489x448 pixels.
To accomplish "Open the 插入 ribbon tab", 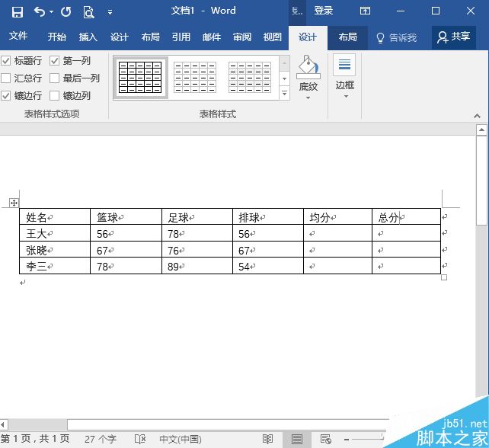I will coord(88,37).
